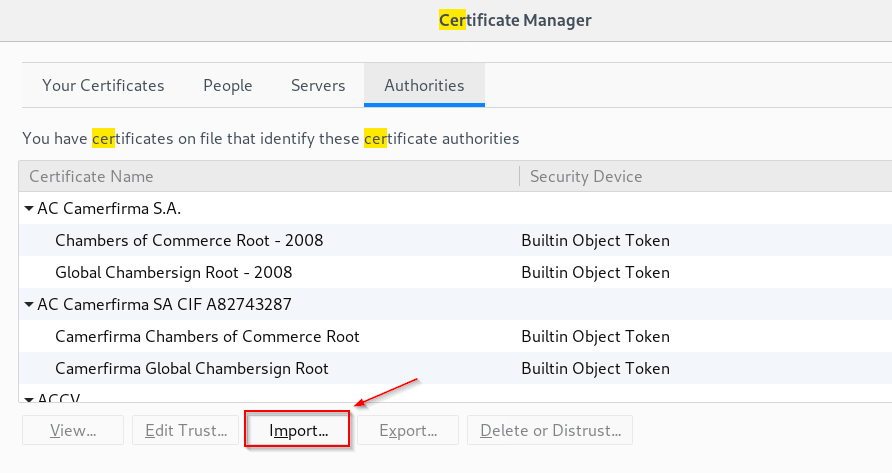Switch to the Your Certificates tab
The image size is (892, 473).
click(x=103, y=85)
